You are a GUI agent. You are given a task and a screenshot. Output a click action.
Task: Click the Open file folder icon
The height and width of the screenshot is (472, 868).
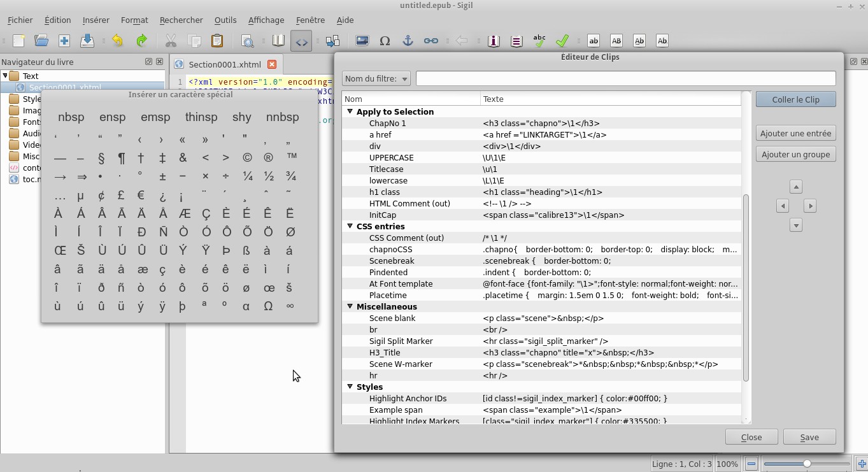pyautogui.click(x=41, y=41)
